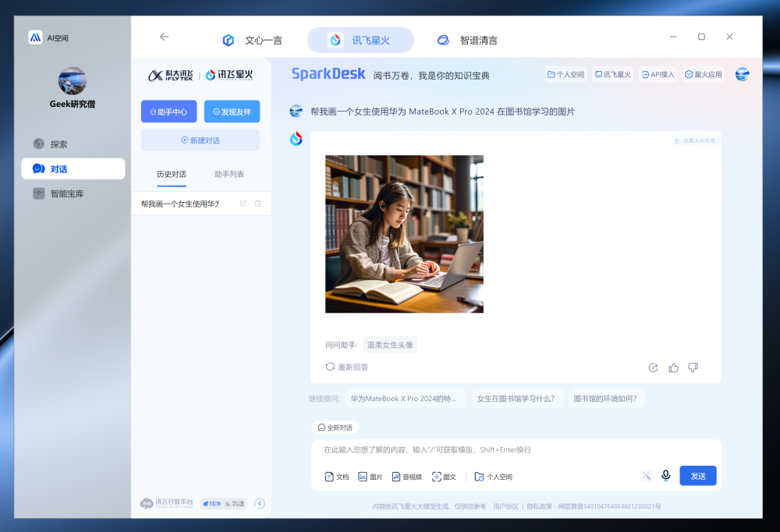
Task: Open the 隐私政策 link
Action: tap(539, 506)
